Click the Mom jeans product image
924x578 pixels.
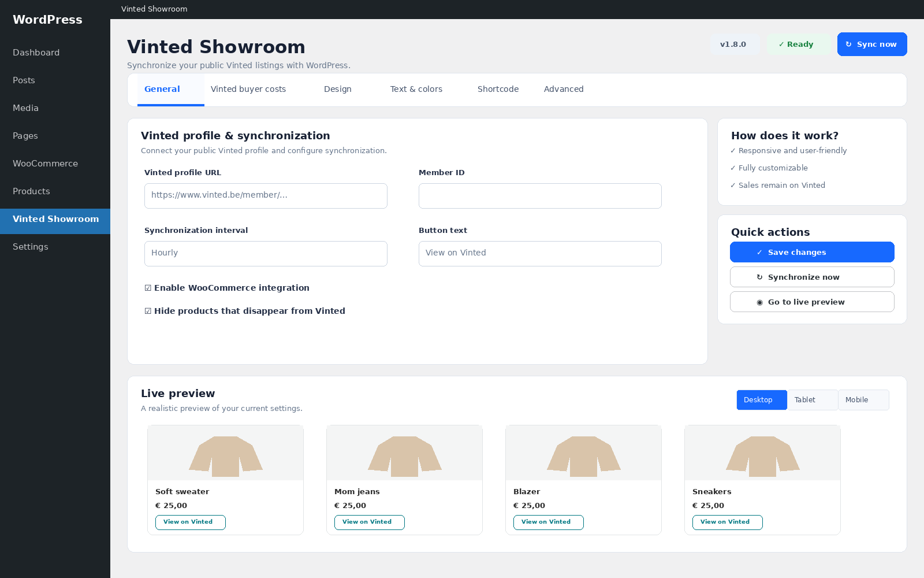tap(405, 453)
